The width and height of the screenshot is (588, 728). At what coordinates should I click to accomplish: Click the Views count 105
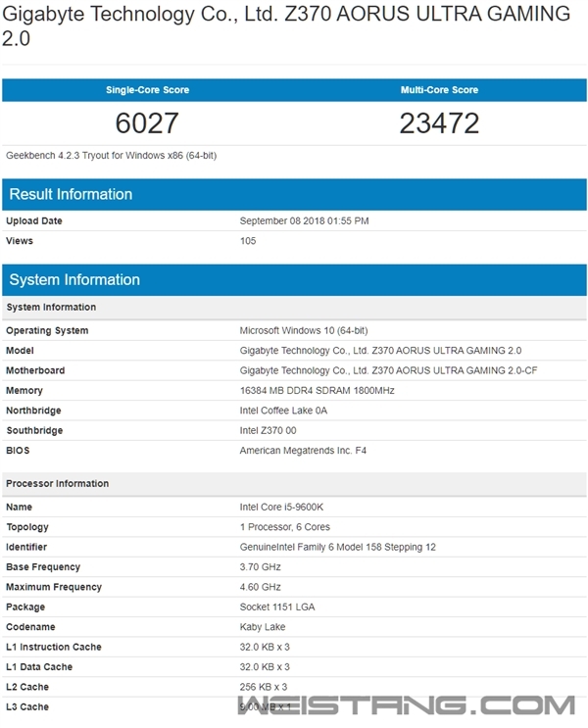[x=248, y=241]
